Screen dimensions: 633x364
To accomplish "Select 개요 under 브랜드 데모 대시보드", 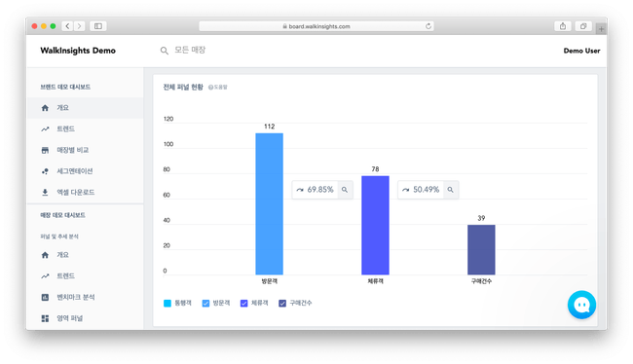I will pyautogui.click(x=85, y=108).
